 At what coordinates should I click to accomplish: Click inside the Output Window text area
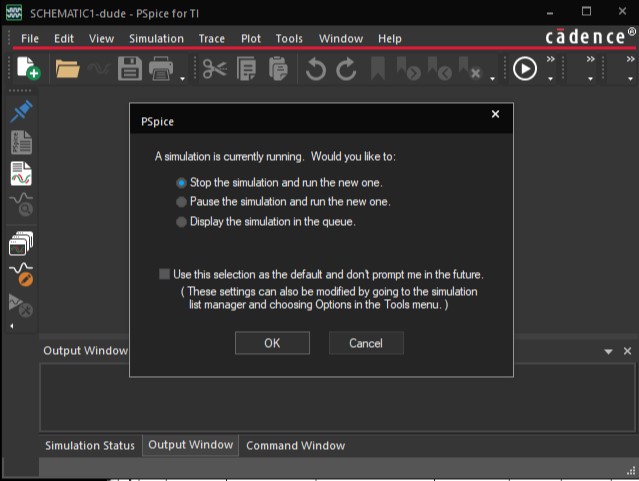point(338,397)
